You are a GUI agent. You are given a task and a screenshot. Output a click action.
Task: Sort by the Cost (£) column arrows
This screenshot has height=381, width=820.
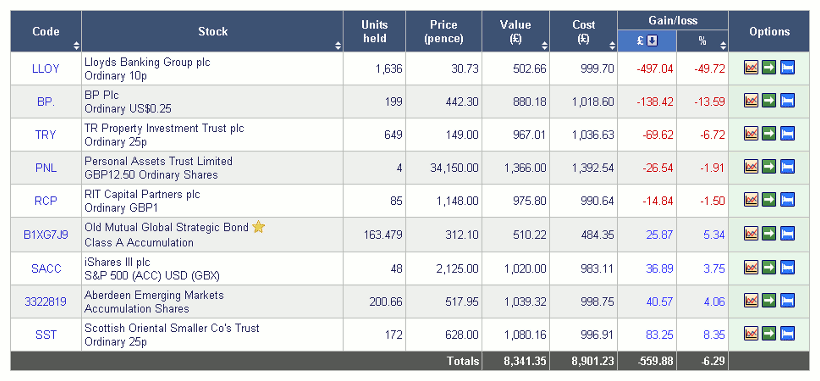612,46
